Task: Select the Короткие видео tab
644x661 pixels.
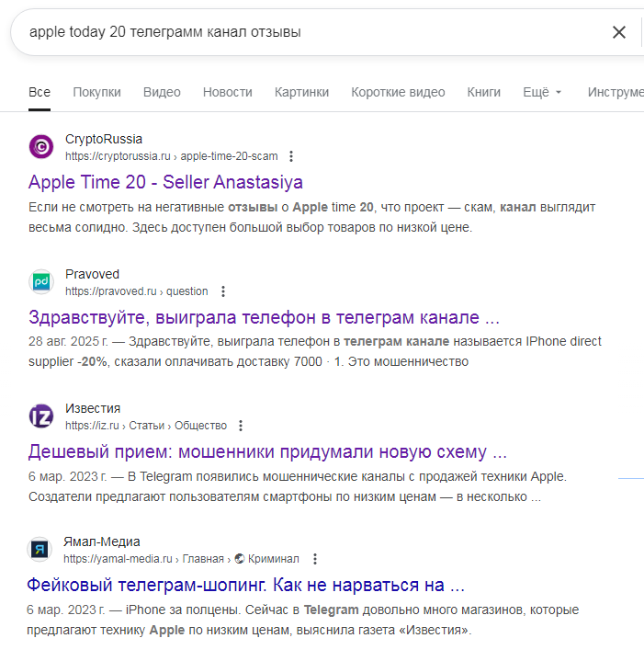Action: 398,92
